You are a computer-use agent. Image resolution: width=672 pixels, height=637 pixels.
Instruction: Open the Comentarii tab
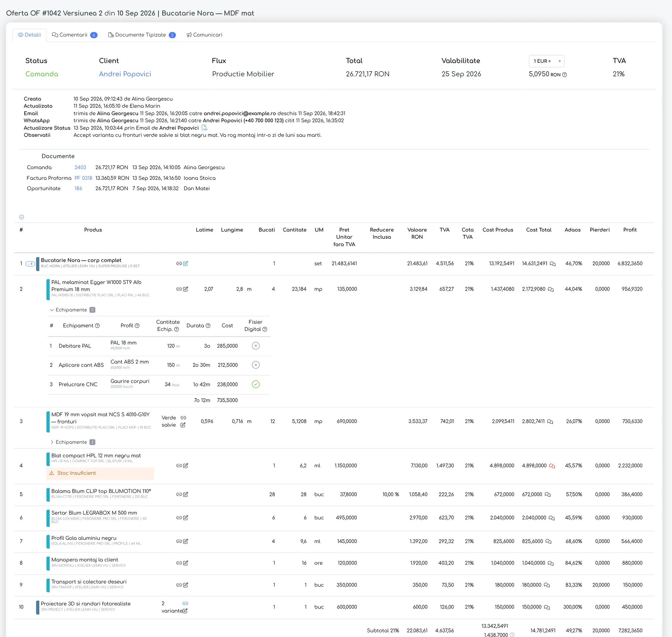pos(74,35)
